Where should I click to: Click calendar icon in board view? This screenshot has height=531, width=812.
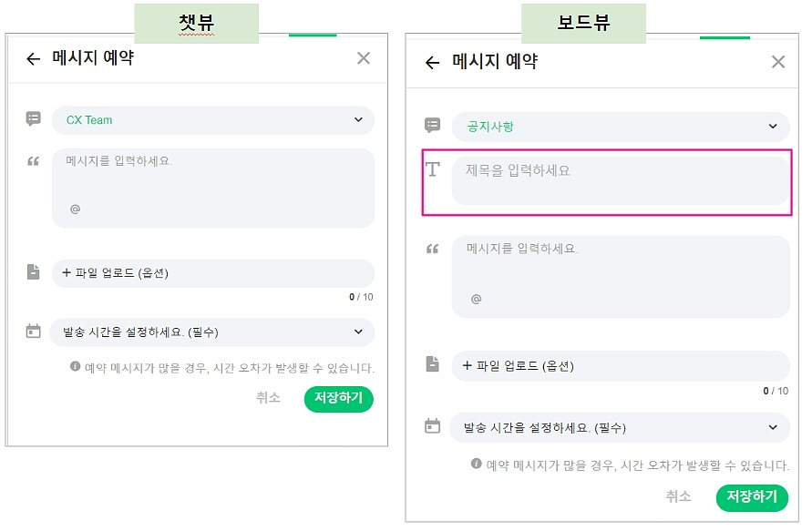tap(433, 426)
